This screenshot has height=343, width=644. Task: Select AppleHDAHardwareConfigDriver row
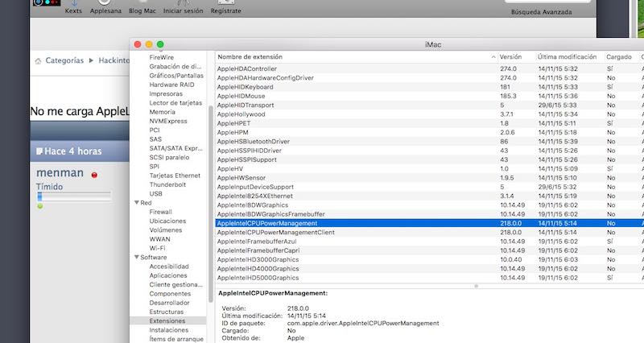429,77
